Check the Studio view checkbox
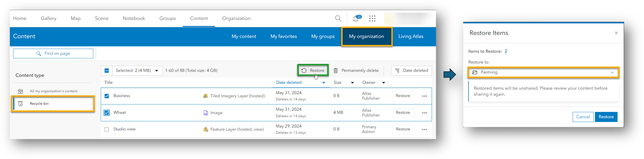This screenshot has width=644, height=159. coord(107,130)
